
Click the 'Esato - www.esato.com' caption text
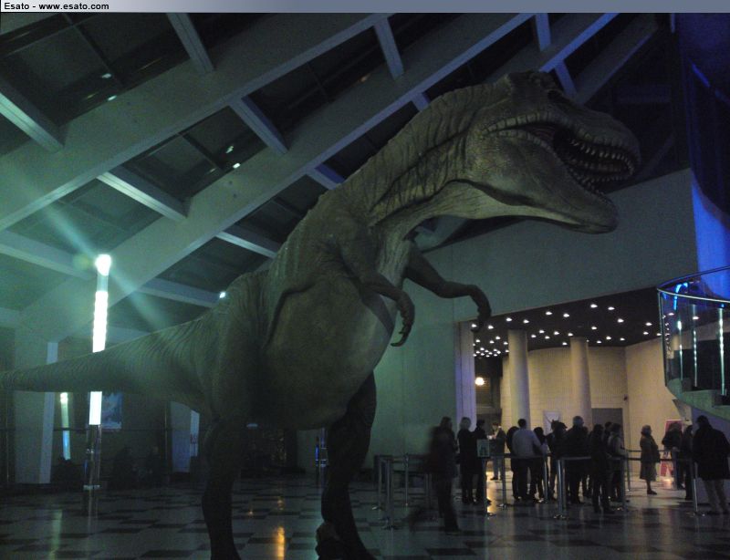57,6
